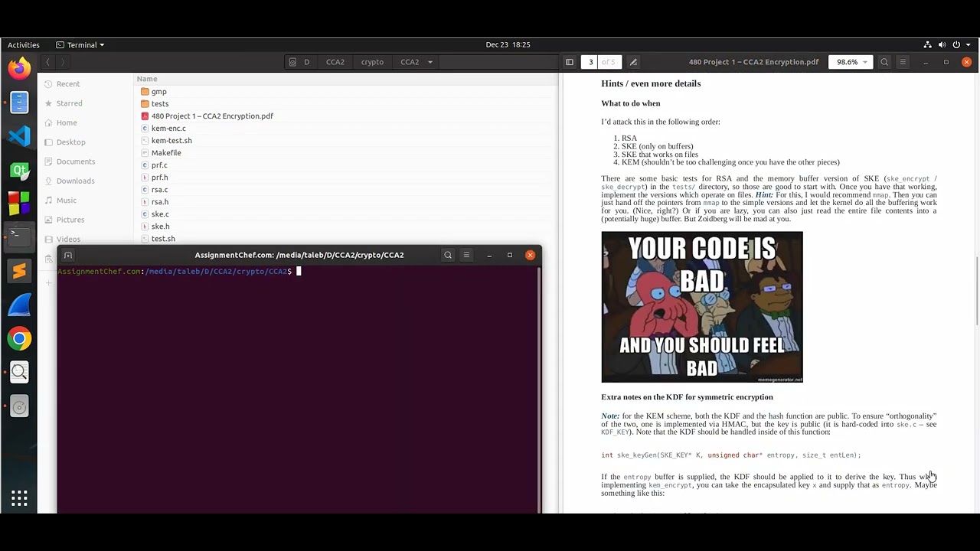Click the Terminal icon in the dock
The image size is (980, 551).
pyautogui.click(x=19, y=236)
